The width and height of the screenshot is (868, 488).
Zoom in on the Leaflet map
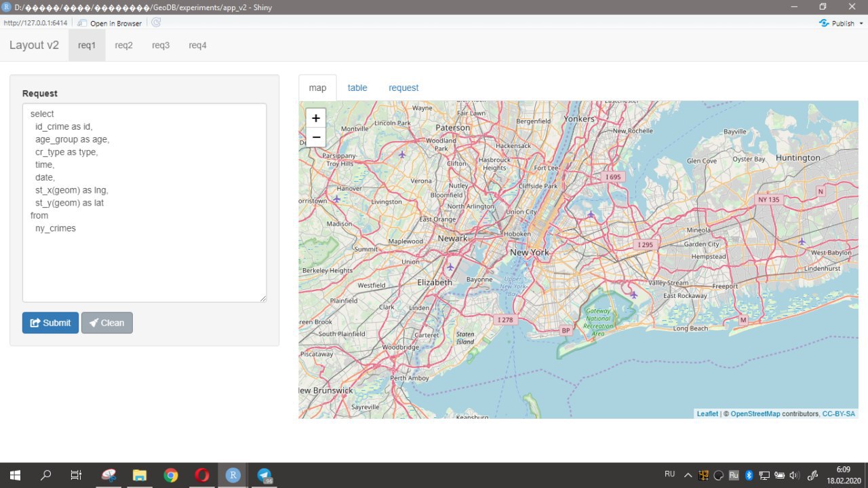(315, 118)
